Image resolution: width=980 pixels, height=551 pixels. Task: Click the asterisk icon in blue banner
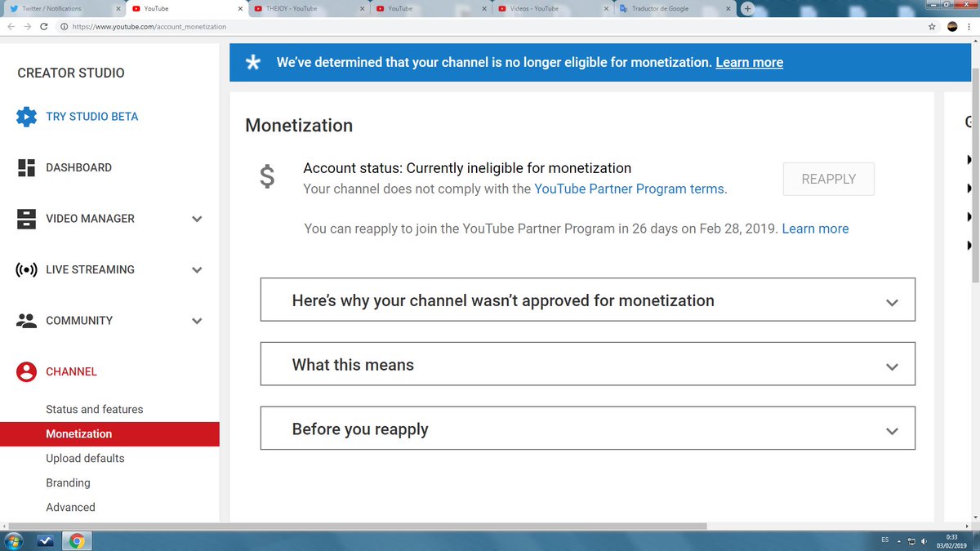(253, 62)
